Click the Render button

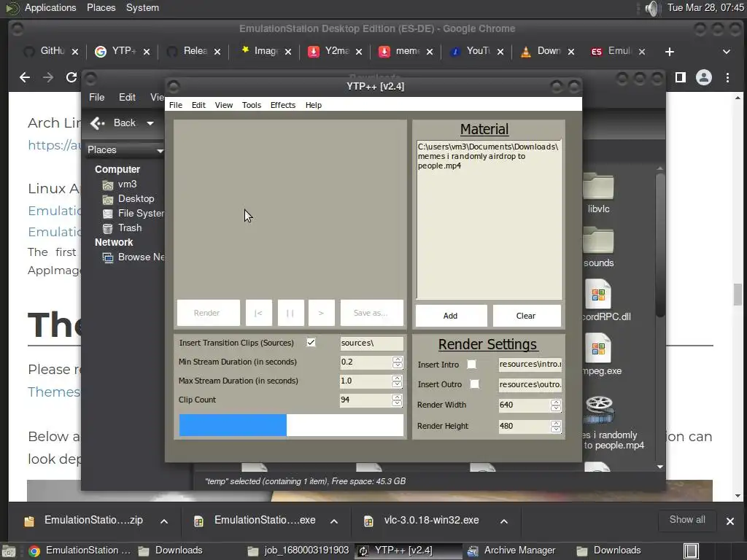coord(208,313)
